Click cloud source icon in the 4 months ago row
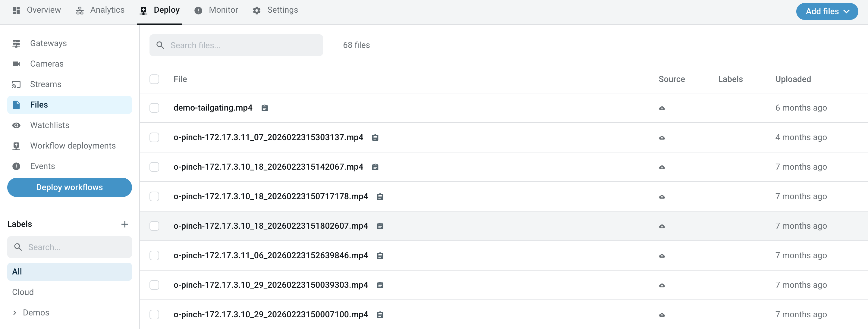 [662, 138]
